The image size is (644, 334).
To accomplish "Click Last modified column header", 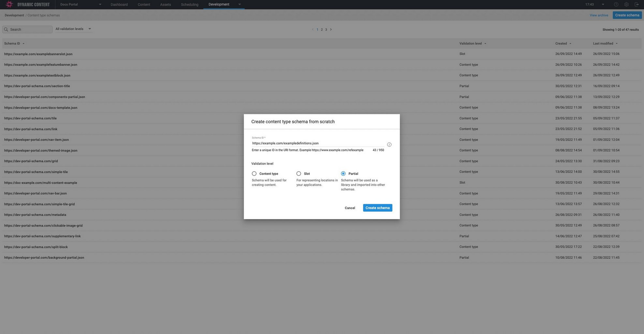I will [x=603, y=44].
